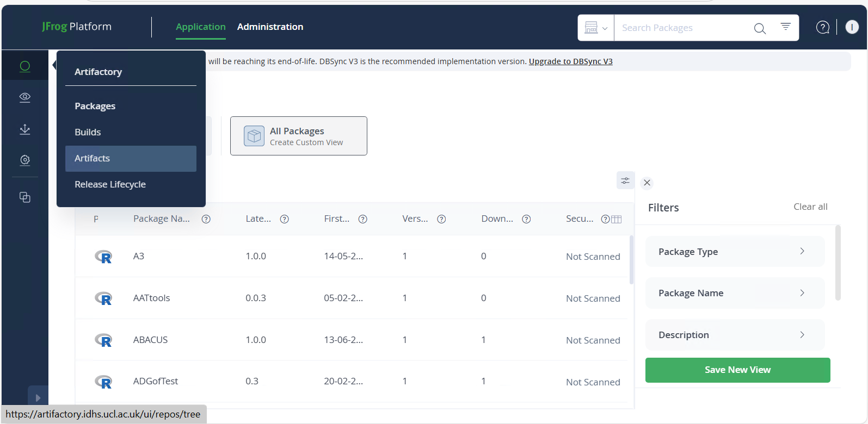Open the search type dropdown

coord(596,28)
